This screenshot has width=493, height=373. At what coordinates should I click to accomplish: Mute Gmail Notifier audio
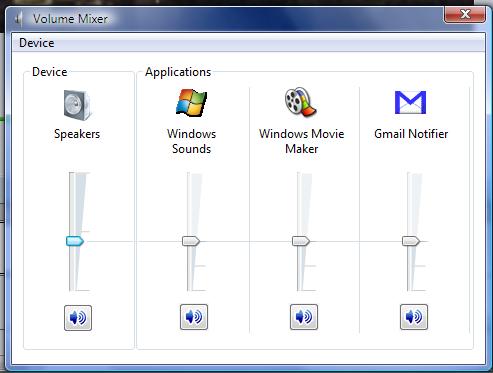[x=414, y=317]
